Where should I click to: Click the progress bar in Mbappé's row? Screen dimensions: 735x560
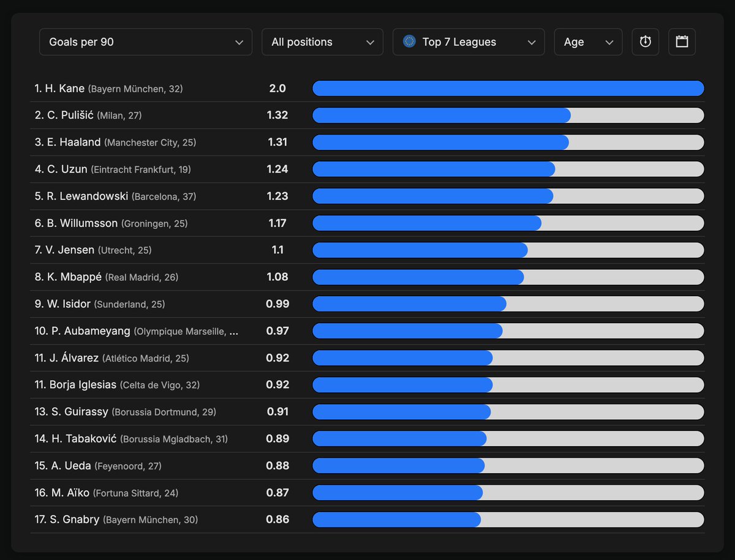[x=508, y=277]
